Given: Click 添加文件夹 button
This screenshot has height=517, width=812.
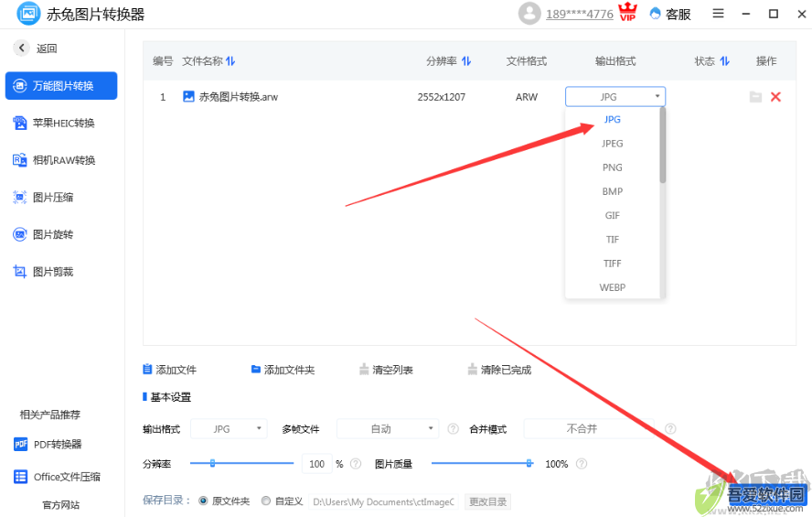Looking at the screenshot, I should click(283, 370).
